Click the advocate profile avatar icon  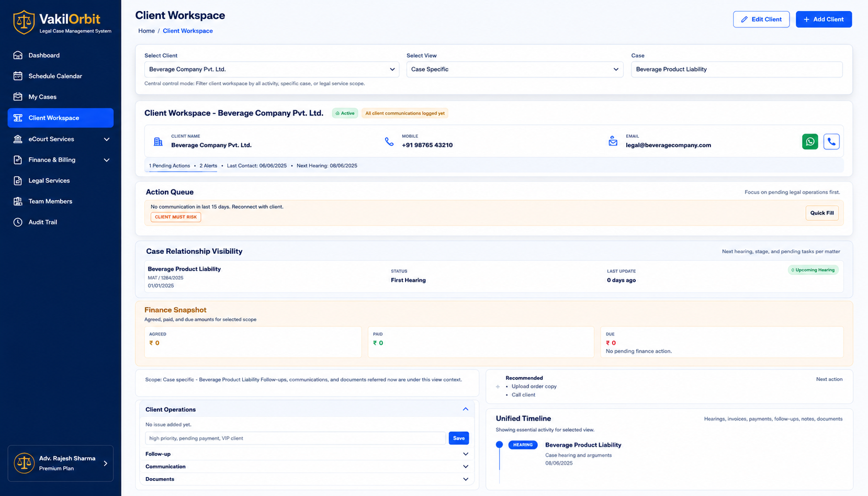coord(24,463)
